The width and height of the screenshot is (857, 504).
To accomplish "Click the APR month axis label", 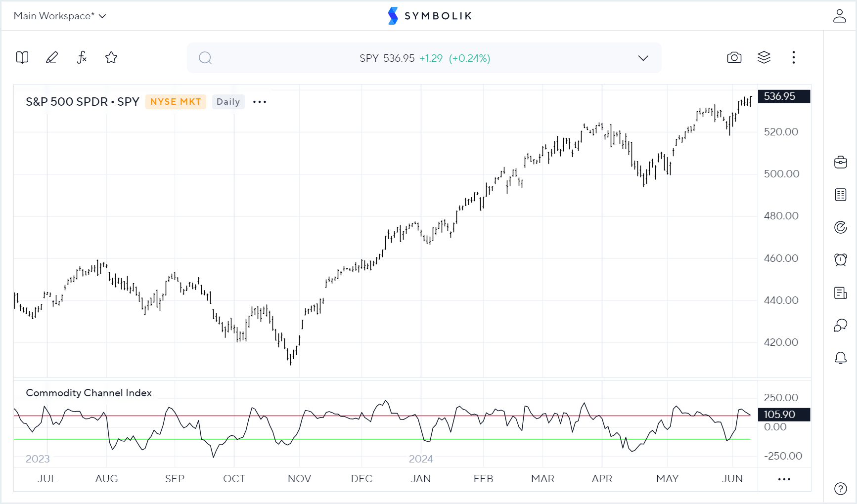I will click(602, 479).
